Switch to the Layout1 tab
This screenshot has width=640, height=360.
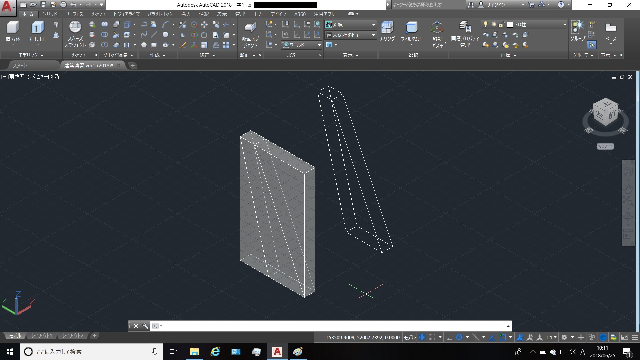point(41,336)
